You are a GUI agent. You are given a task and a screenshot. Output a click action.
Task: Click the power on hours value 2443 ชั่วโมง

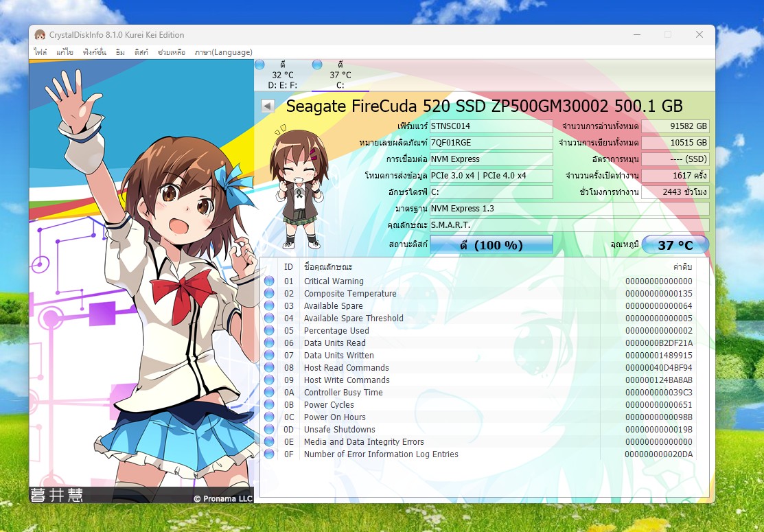point(675,192)
